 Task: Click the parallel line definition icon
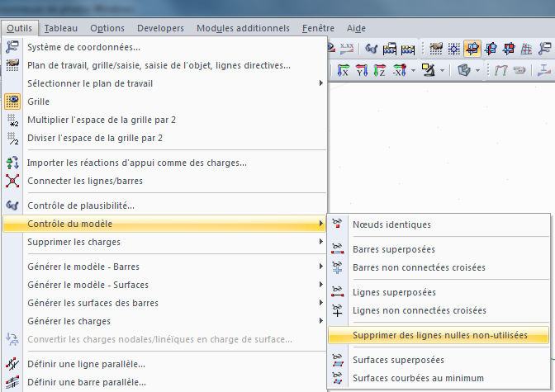(x=12, y=364)
